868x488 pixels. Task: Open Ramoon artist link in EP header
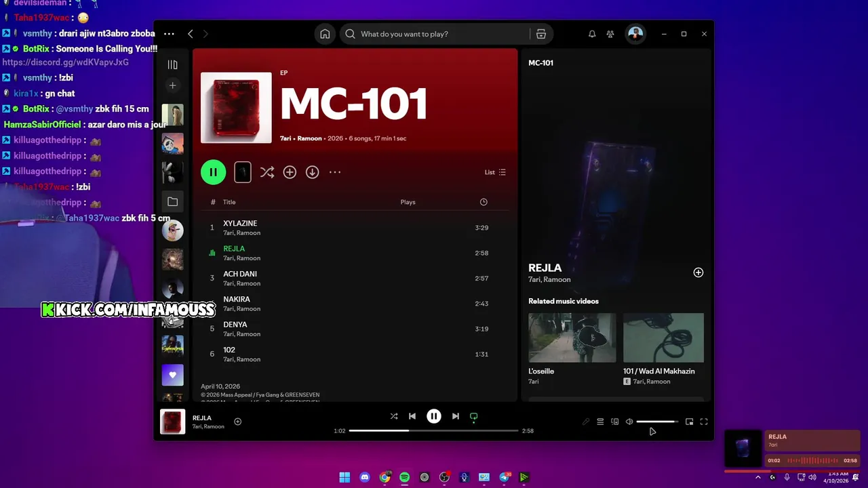pyautogui.click(x=310, y=138)
